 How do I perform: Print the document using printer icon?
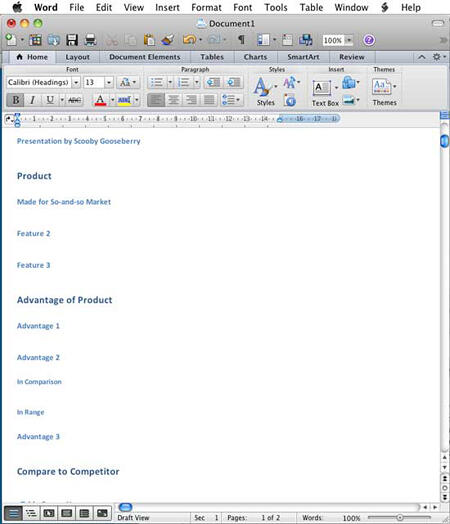pos(90,40)
